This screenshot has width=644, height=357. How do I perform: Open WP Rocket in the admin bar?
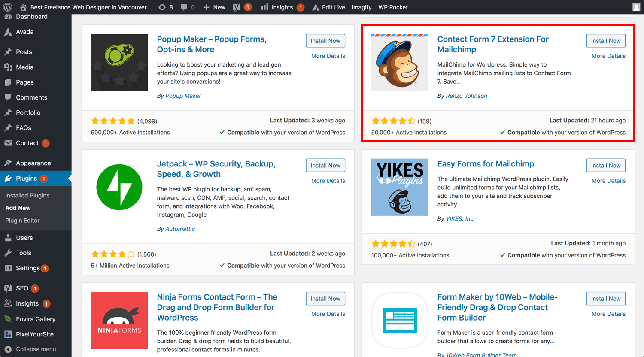(x=393, y=7)
